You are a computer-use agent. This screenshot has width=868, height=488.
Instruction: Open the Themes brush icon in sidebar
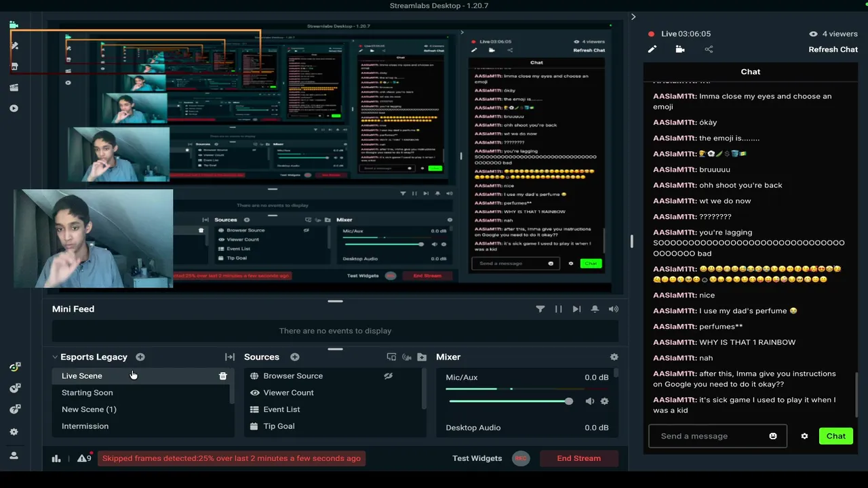14,45
